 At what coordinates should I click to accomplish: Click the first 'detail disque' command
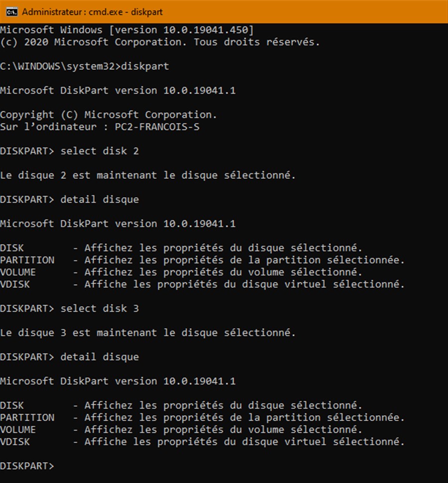pos(100,199)
